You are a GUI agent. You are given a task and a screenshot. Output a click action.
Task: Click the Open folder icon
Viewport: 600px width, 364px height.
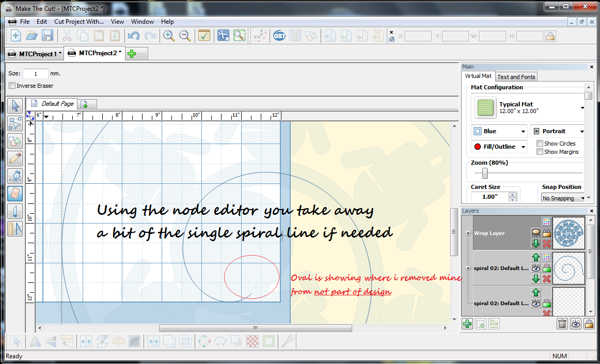[31, 36]
